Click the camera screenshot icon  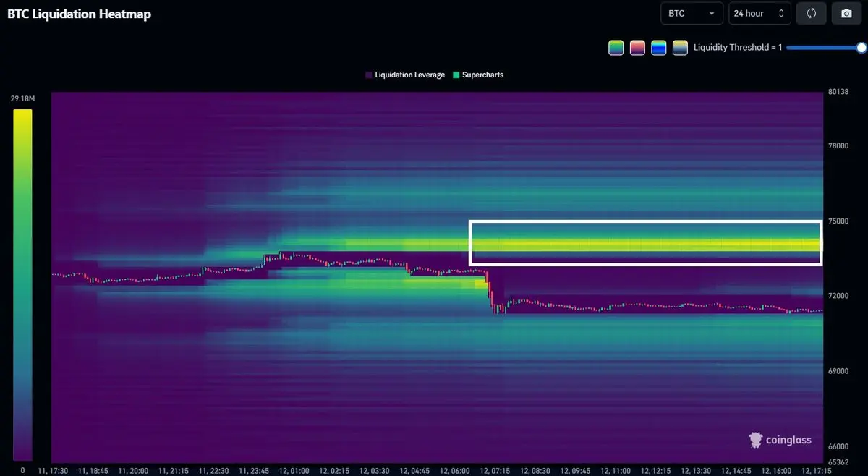click(x=846, y=13)
